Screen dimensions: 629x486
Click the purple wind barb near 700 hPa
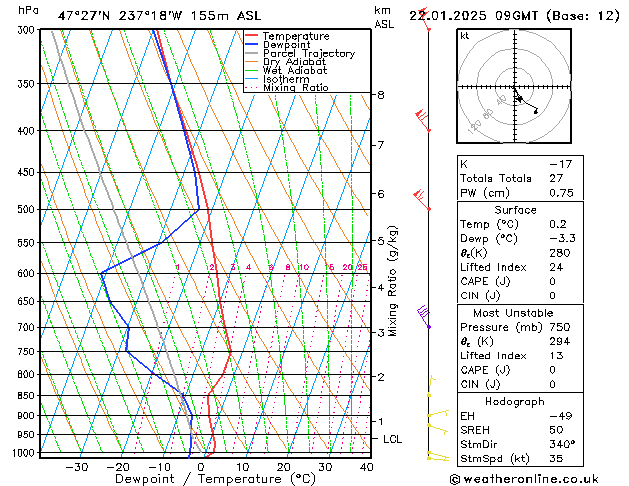424,317
